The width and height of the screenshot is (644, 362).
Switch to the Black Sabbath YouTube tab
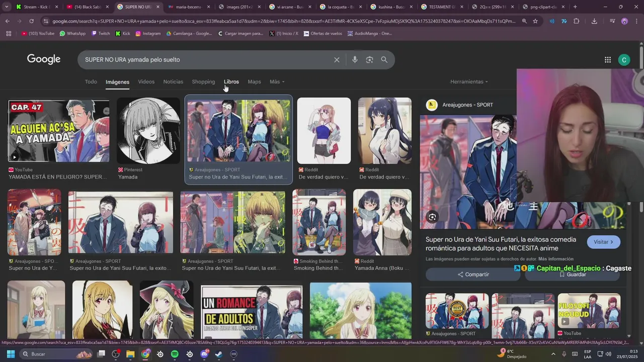click(x=87, y=7)
